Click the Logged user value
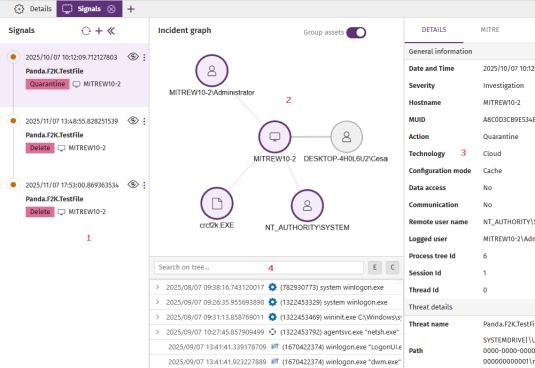This screenshot has width=535, height=368. click(x=509, y=239)
